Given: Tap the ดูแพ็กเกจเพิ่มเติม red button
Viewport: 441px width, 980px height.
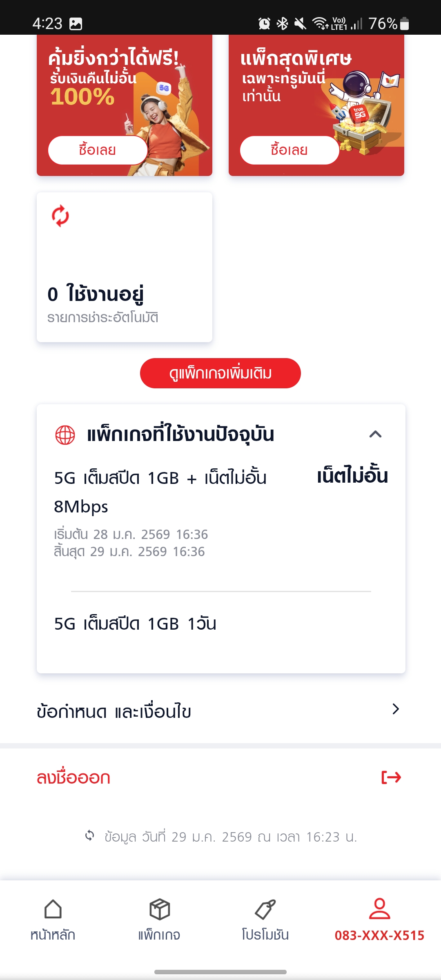Looking at the screenshot, I should (220, 373).
